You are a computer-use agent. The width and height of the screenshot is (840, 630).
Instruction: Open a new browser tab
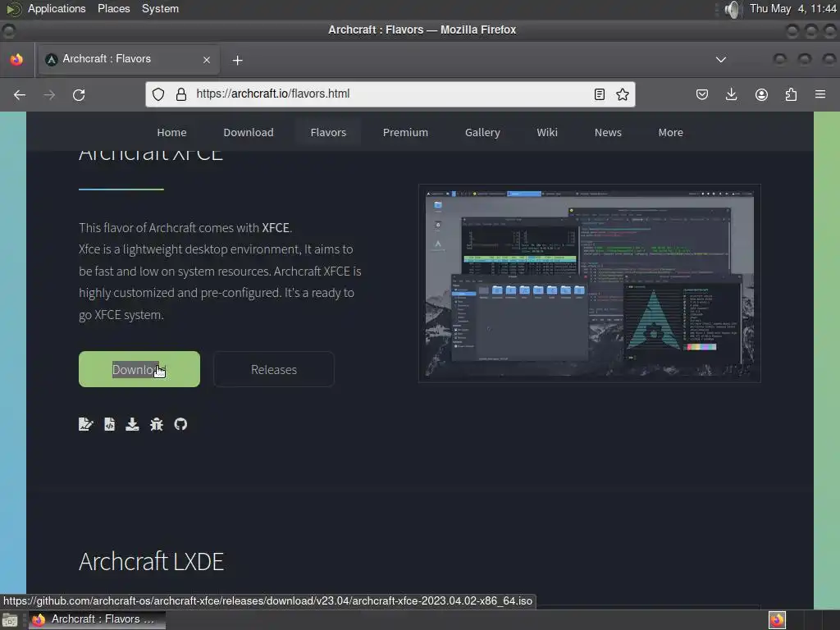(238, 60)
